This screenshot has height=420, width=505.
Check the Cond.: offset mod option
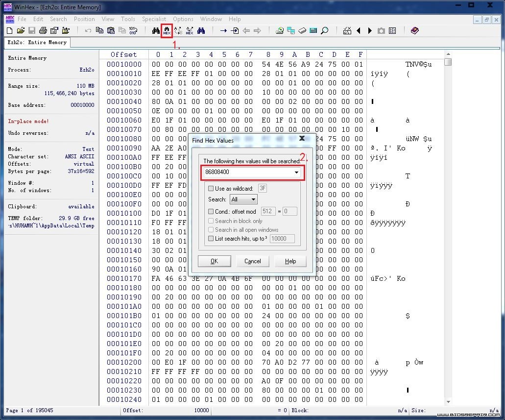click(x=211, y=211)
